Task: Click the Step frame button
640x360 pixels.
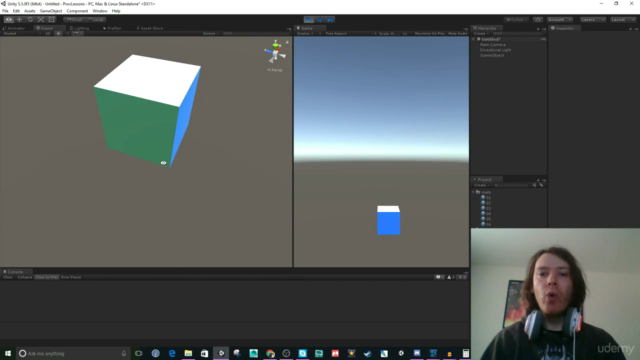Action: [330, 20]
